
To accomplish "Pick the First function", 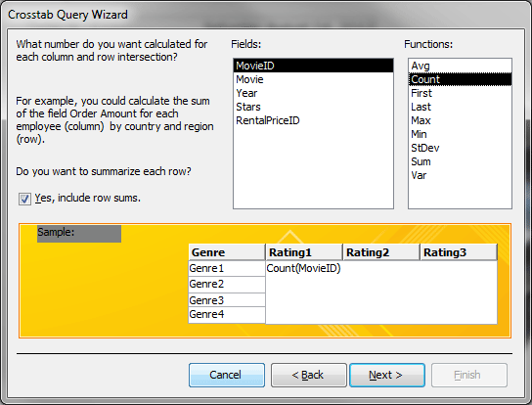I will (460, 93).
